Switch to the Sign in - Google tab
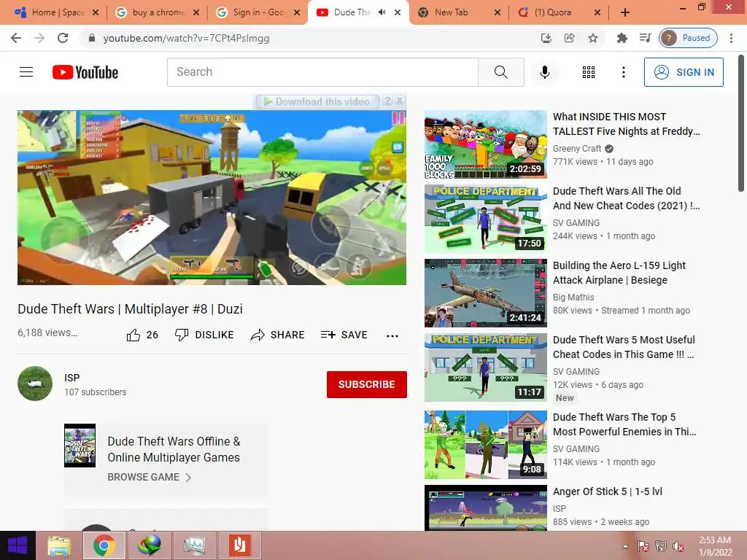The width and height of the screenshot is (747, 560). [258, 12]
